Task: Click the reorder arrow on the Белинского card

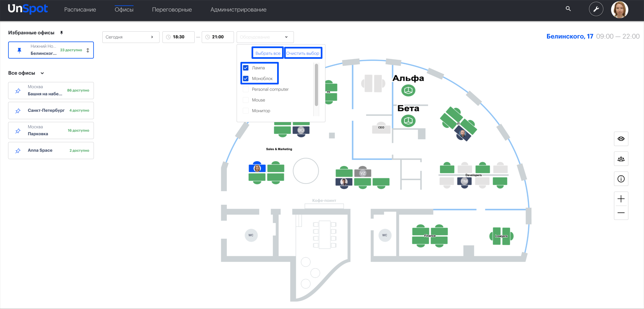Action: (x=88, y=50)
